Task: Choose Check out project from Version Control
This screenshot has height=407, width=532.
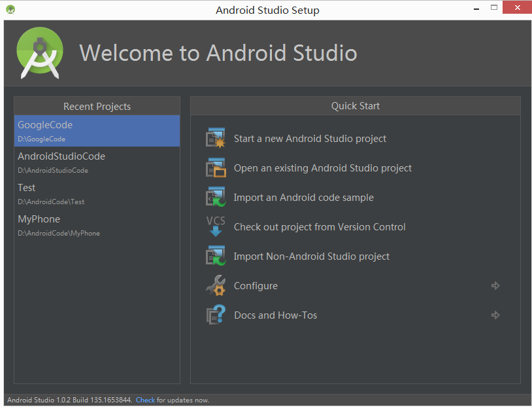Action: coord(320,227)
